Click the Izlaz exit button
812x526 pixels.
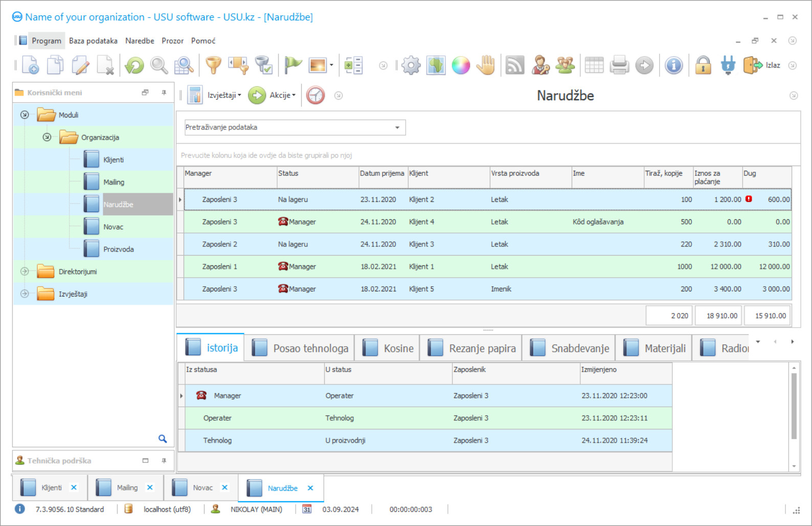click(x=762, y=65)
